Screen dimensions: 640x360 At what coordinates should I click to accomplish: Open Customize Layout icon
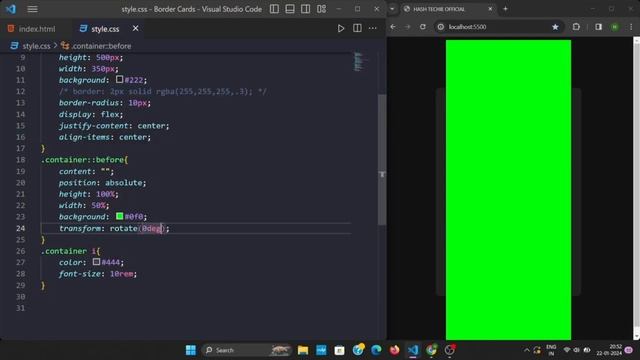321,9
